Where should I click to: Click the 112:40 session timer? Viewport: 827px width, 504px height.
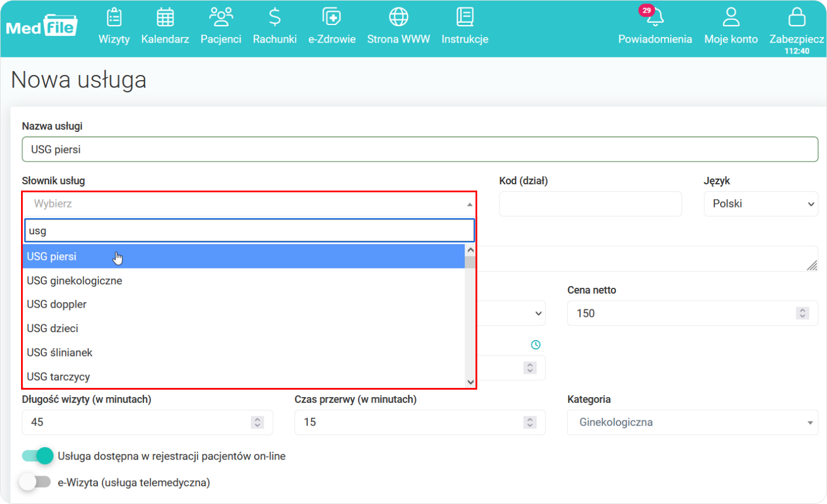click(x=797, y=51)
